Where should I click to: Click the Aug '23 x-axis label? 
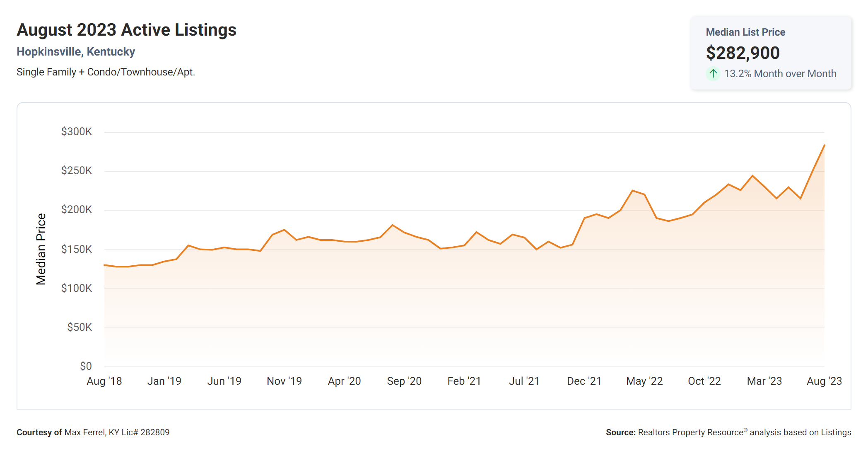point(824,381)
